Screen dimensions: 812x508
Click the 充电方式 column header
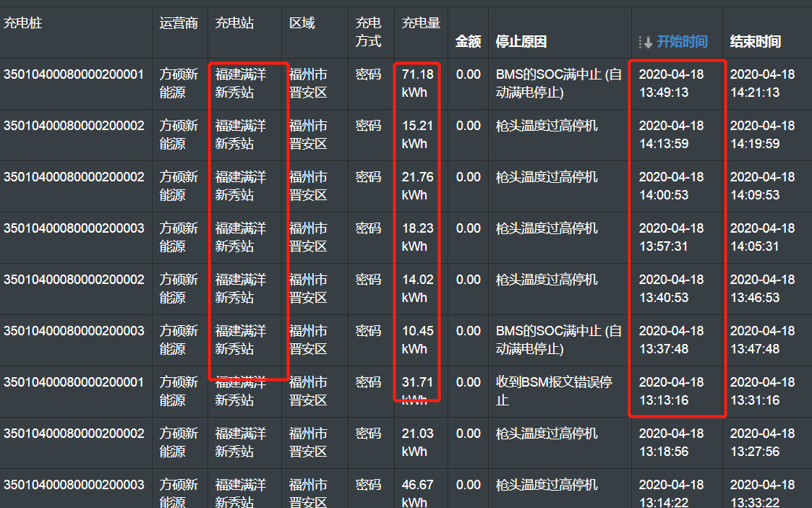pyautogui.click(x=368, y=33)
